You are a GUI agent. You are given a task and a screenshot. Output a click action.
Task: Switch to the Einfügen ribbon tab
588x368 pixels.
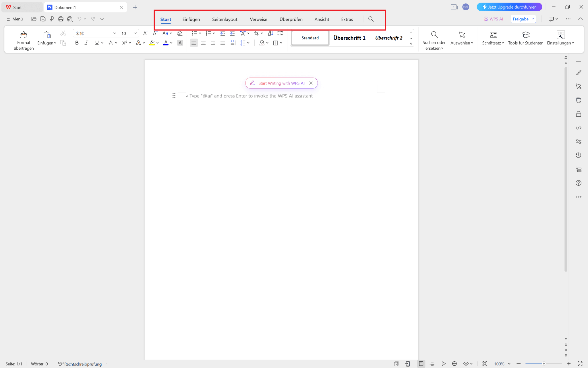(191, 19)
